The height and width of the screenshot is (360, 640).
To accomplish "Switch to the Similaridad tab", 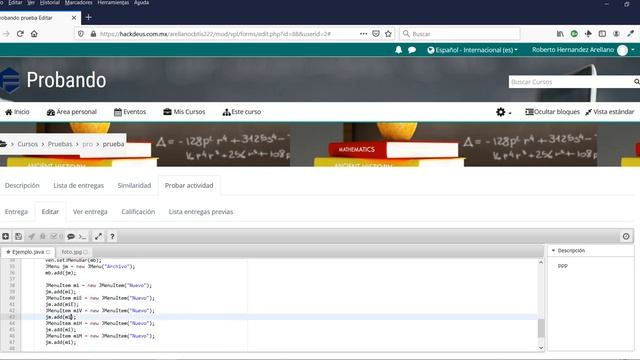I will pos(134,185).
